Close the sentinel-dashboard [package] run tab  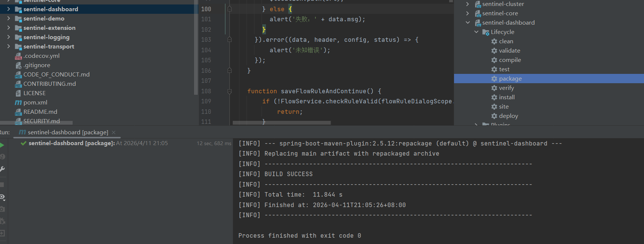click(x=114, y=132)
